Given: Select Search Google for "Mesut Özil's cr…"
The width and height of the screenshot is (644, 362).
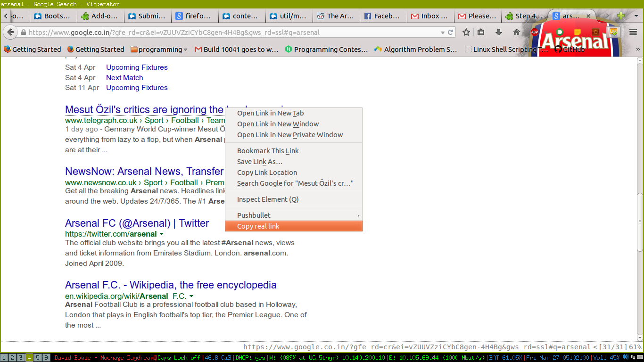Looking at the screenshot, I should [294, 183].
